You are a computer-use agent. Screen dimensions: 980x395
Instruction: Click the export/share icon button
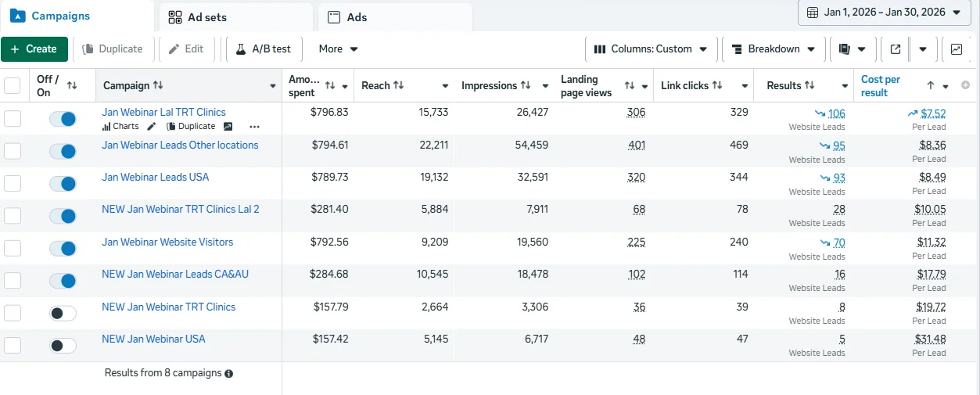(896, 48)
